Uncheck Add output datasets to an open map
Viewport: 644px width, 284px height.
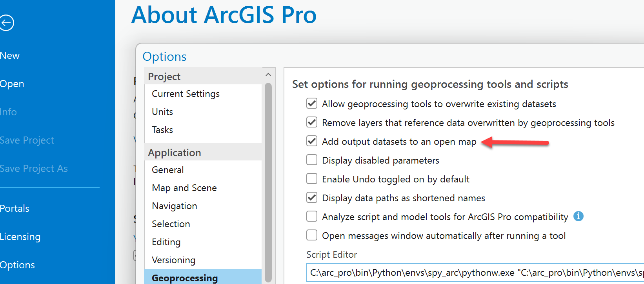click(312, 141)
